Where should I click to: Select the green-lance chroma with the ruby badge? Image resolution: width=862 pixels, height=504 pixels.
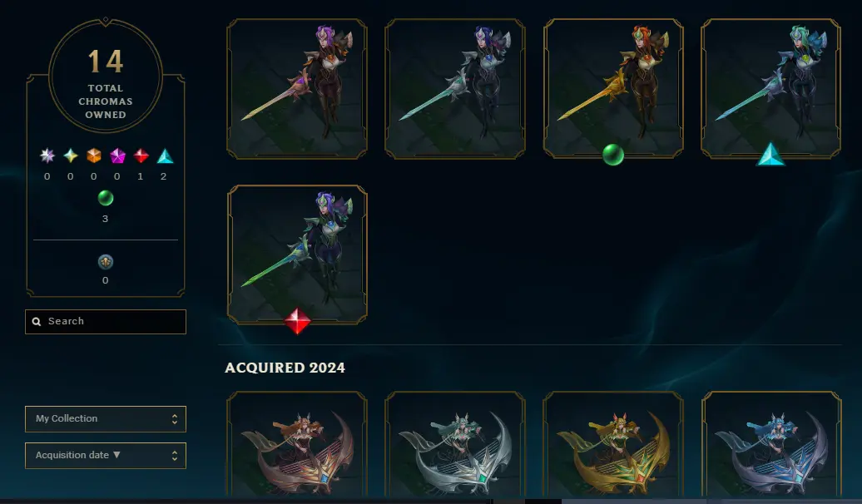click(x=297, y=254)
